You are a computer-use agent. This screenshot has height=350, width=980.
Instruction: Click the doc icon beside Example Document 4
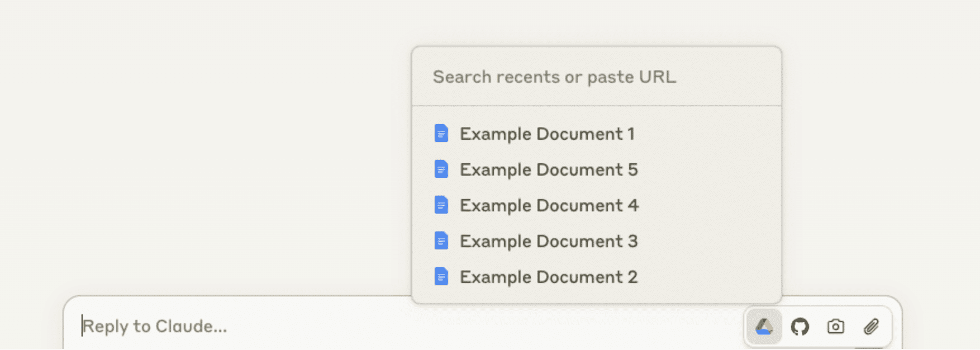[441, 205]
